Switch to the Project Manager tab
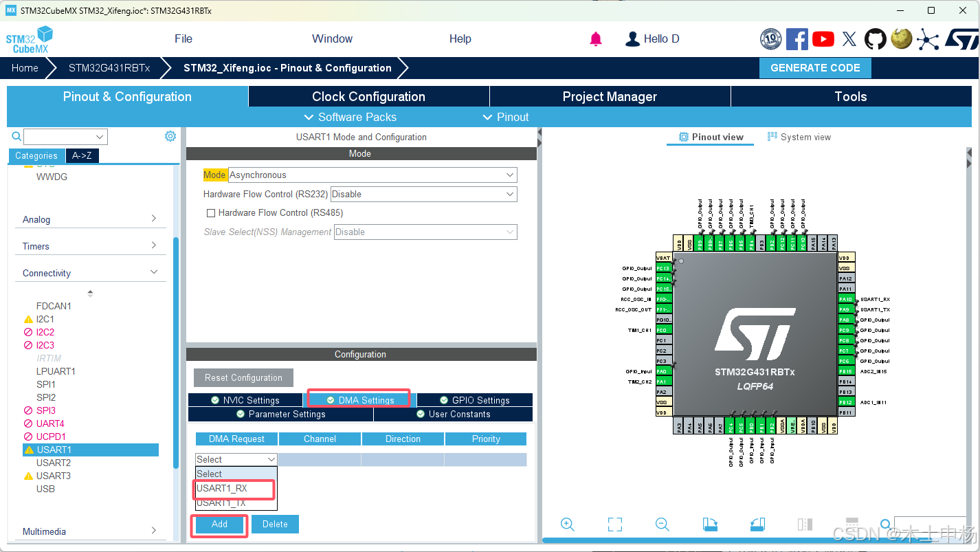The width and height of the screenshot is (980, 552). (x=610, y=96)
